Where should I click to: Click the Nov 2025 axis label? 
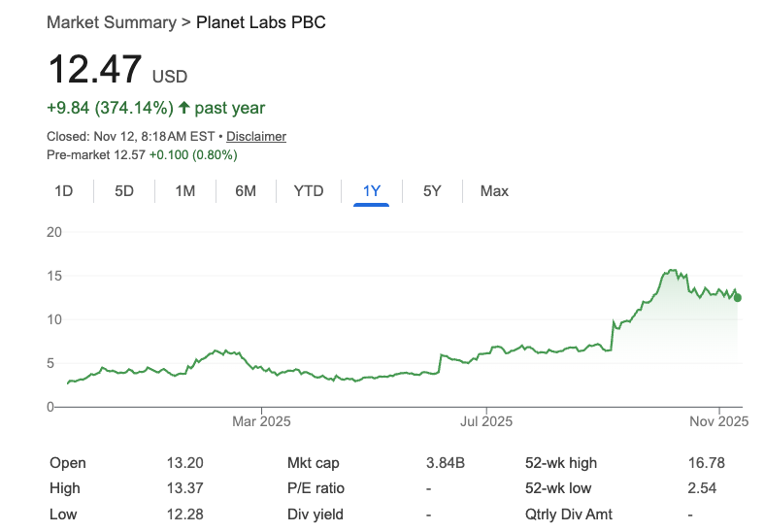719,421
